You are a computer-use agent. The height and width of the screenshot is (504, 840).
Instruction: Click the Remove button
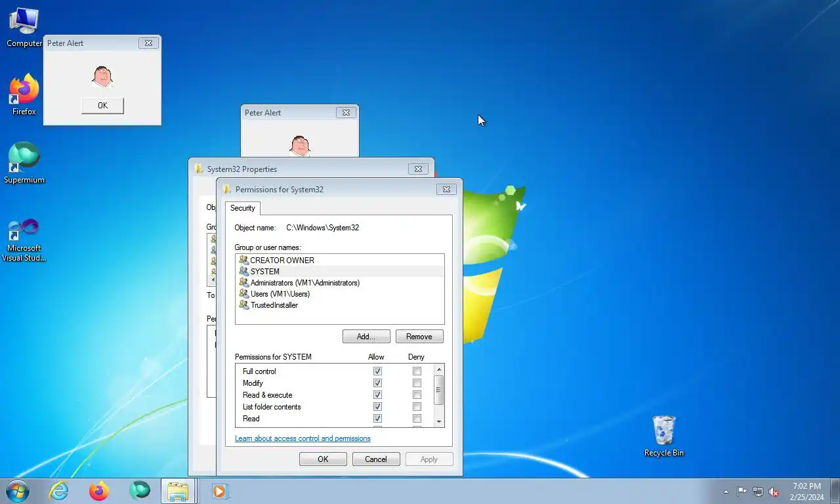[x=419, y=337]
